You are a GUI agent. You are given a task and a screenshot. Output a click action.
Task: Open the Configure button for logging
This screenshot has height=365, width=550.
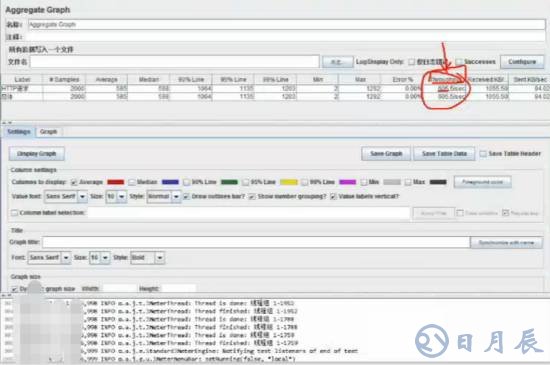tap(522, 62)
